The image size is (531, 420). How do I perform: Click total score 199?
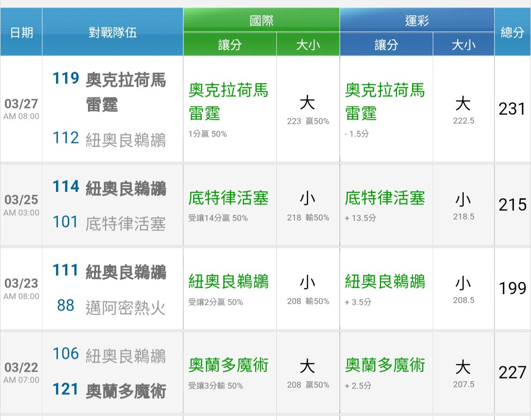[x=512, y=288]
